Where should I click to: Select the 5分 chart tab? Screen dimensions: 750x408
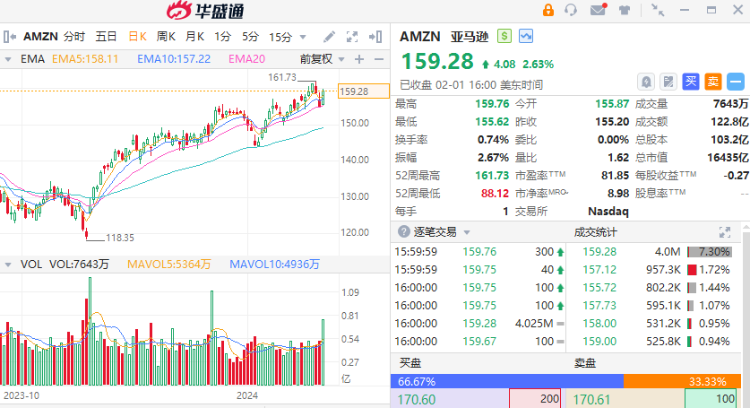pos(250,36)
